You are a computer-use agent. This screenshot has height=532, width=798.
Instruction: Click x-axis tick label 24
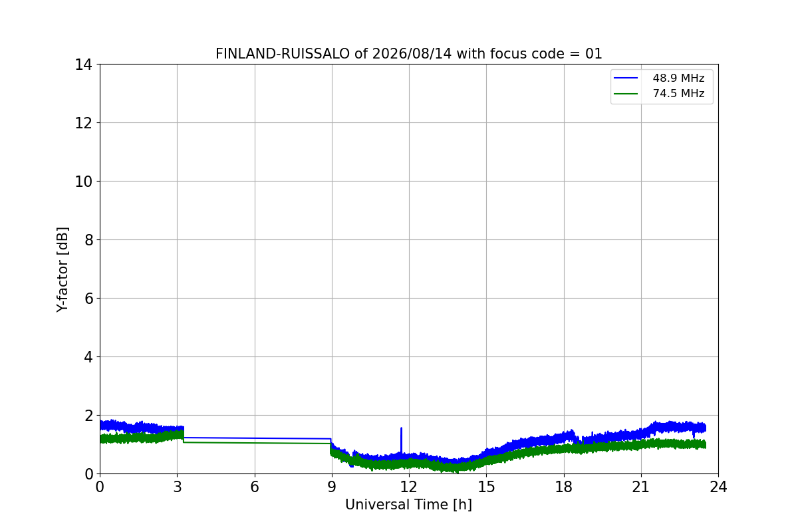[718, 487]
